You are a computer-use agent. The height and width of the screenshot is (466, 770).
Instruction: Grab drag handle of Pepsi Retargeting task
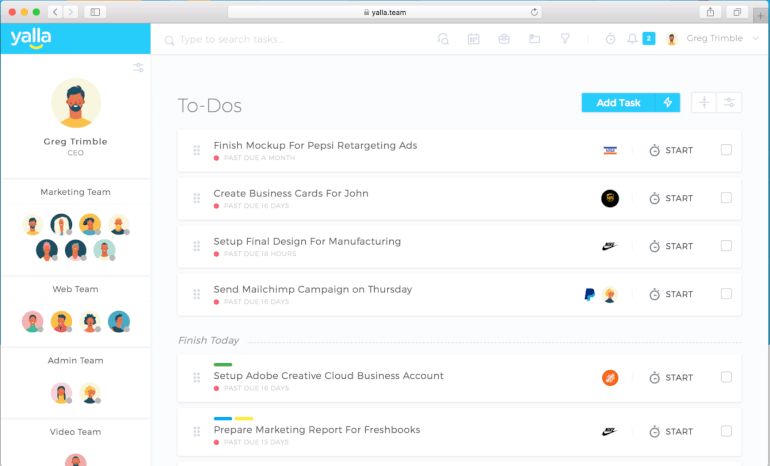(x=196, y=150)
